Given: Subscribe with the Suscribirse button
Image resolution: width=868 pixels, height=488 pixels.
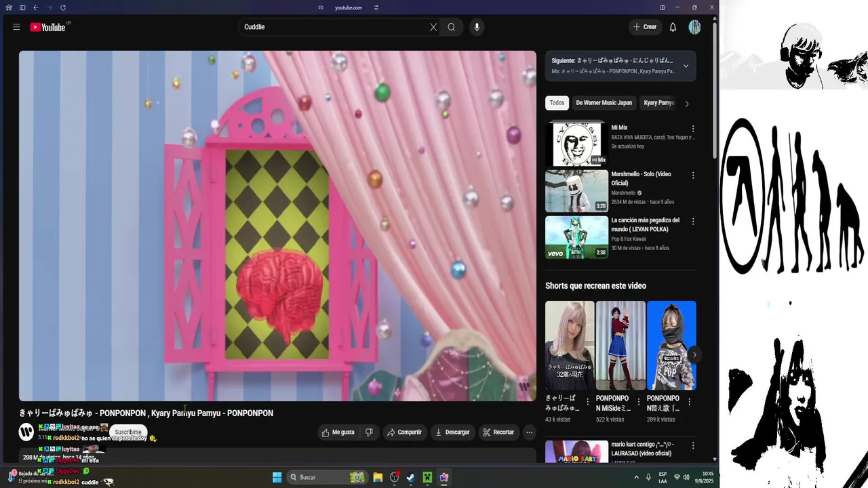Looking at the screenshot, I should 128,432.
